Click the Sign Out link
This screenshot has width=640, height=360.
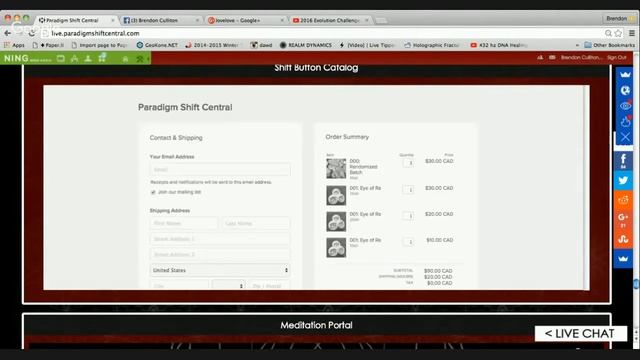point(616,58)
